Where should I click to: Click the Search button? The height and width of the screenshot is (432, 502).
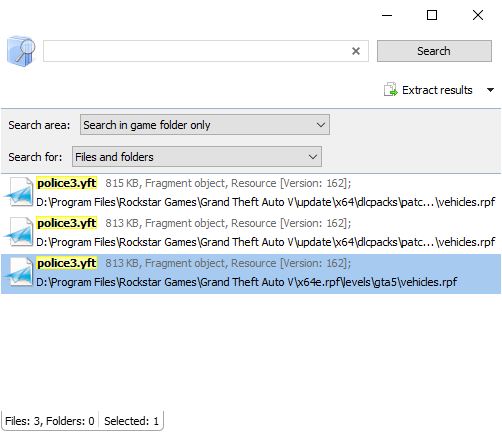click(x=434, y=51)
